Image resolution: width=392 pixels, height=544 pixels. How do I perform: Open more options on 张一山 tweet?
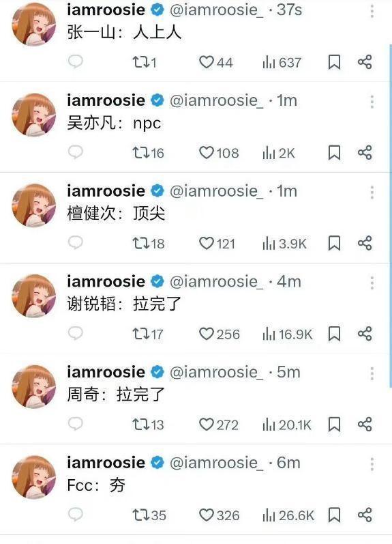pos(372,11)
